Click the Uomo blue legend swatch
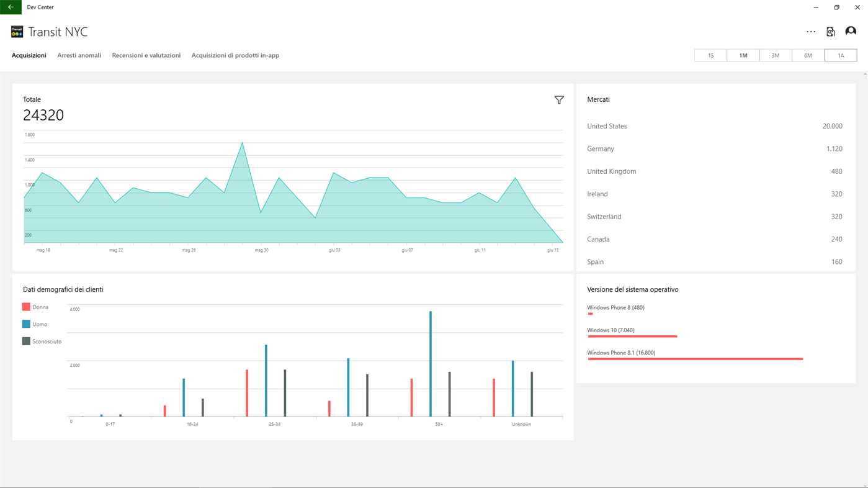 (x=26, y=324)
